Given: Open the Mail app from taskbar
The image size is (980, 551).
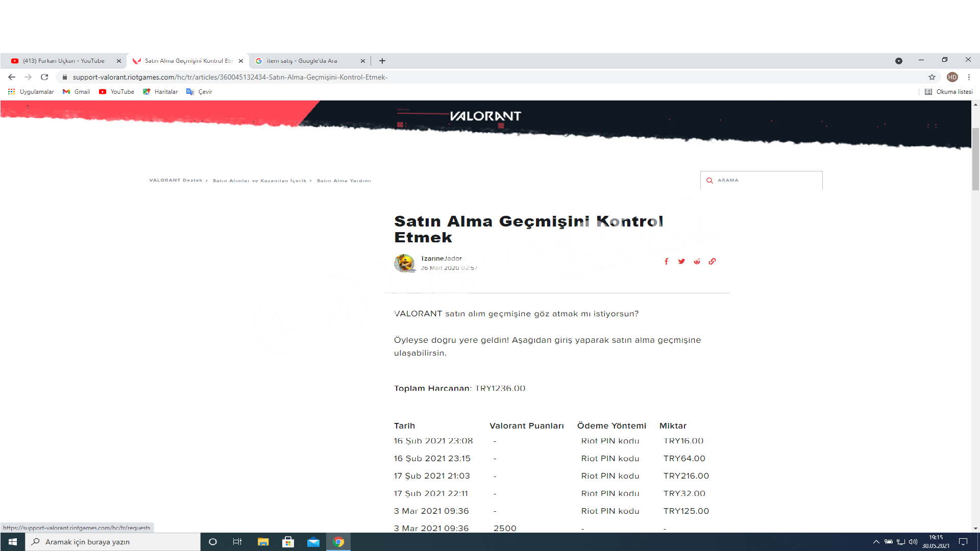Looking at the screenshot, I should point(313,542).
